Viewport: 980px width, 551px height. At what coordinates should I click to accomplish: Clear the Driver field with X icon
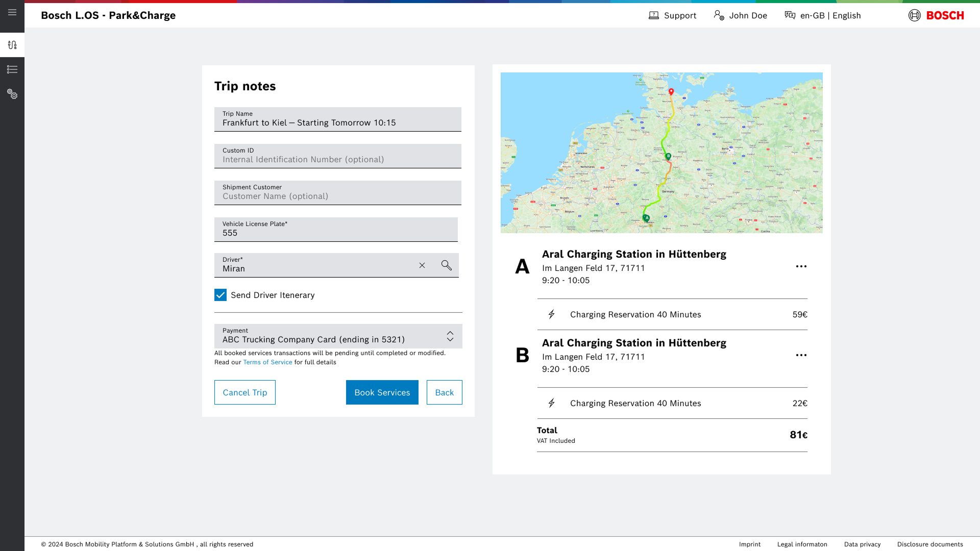(x=422, y=265)
